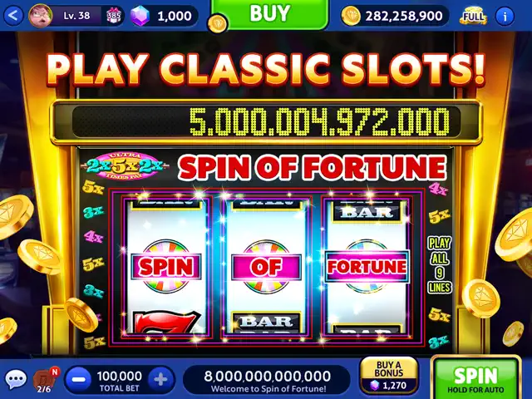Tap the FORTUNE reel symbol
This screenshot has width=532, height=399.
pos(367,266)
